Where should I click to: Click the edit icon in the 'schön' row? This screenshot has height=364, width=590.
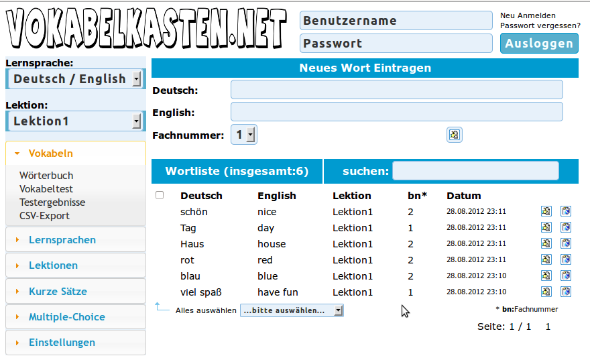pos(546,212)
